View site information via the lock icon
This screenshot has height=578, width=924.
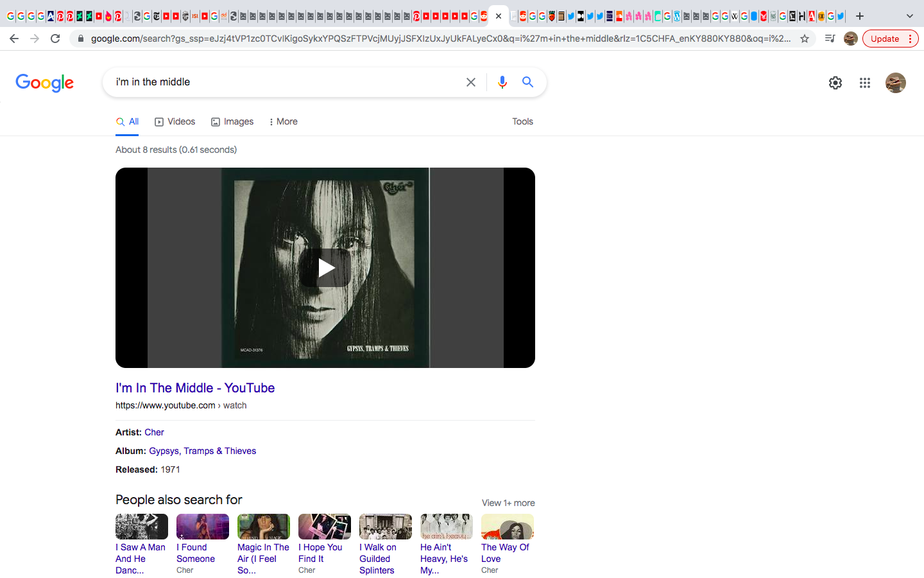[80, 39]
